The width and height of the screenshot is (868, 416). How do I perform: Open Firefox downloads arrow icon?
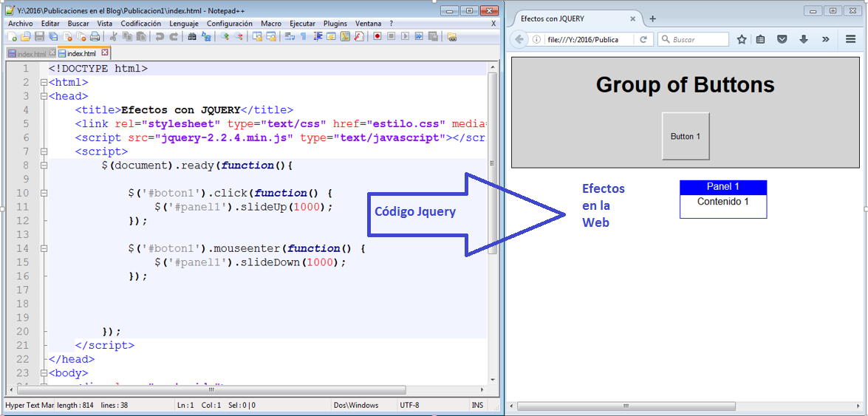pos(804,39)
